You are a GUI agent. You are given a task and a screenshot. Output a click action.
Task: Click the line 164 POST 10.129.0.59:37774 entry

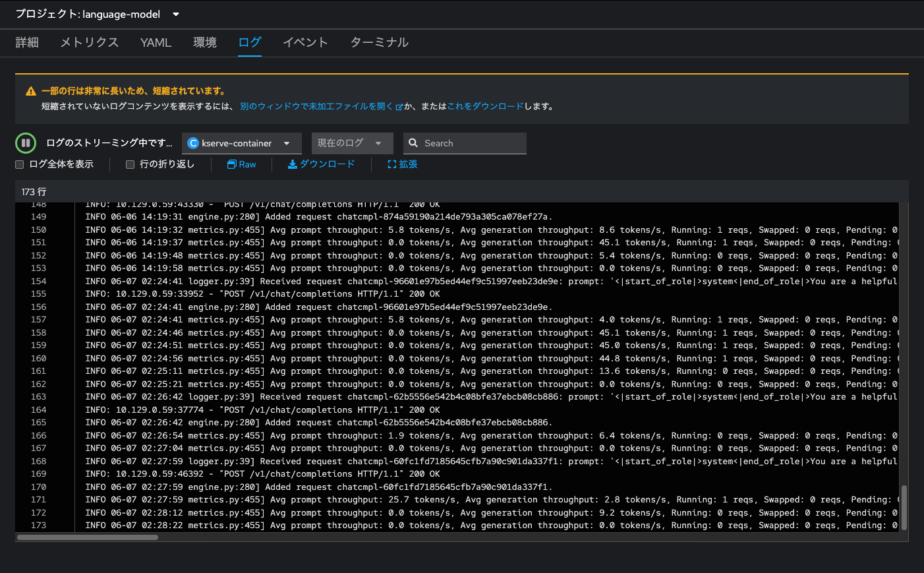(262, 410)
